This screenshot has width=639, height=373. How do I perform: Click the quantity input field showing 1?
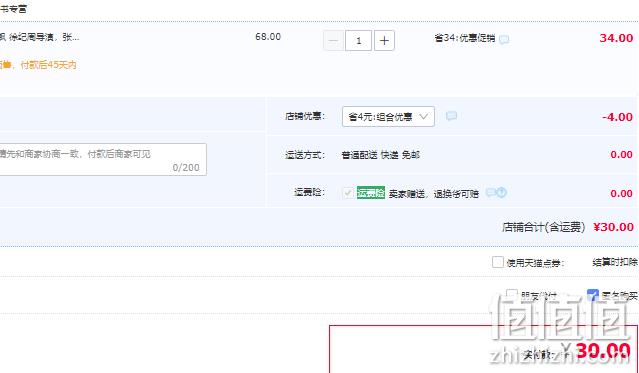coord(359,40)
